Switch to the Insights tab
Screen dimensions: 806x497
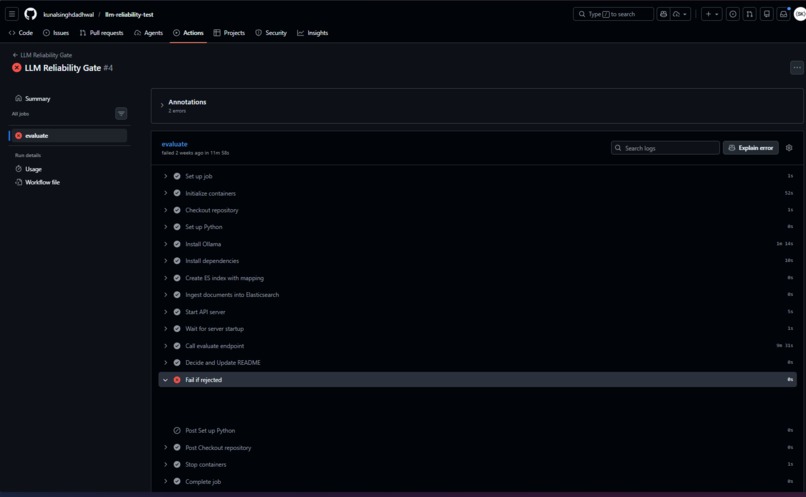tap(313, 33)
